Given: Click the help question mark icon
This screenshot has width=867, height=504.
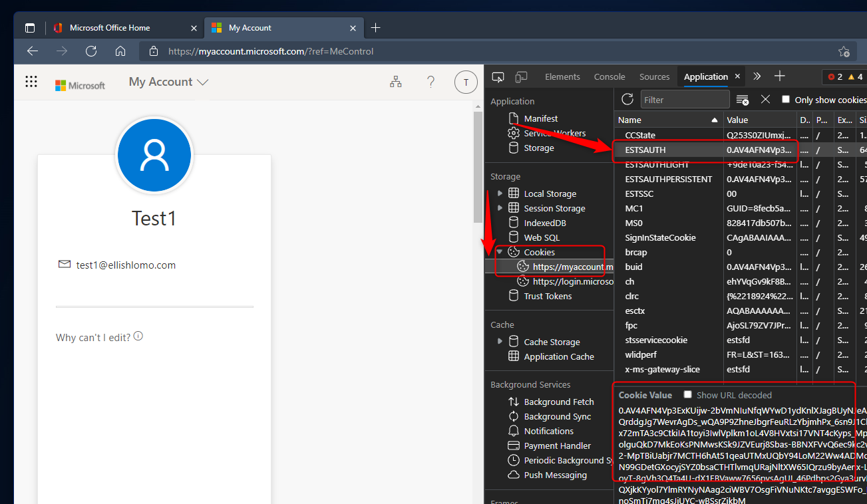Looking at the screenshot, I should (431, 82).
